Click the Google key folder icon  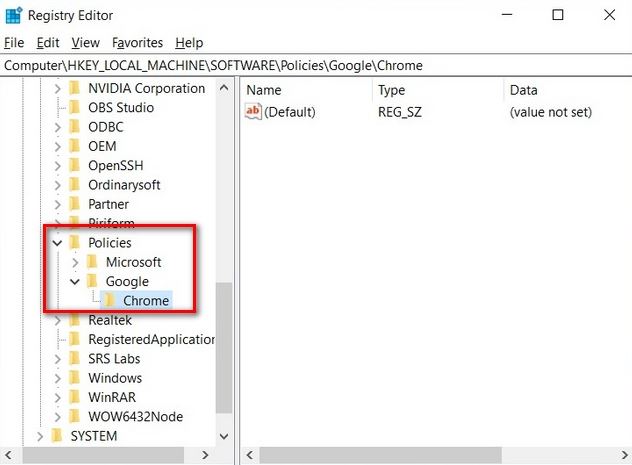coord(92,281)
